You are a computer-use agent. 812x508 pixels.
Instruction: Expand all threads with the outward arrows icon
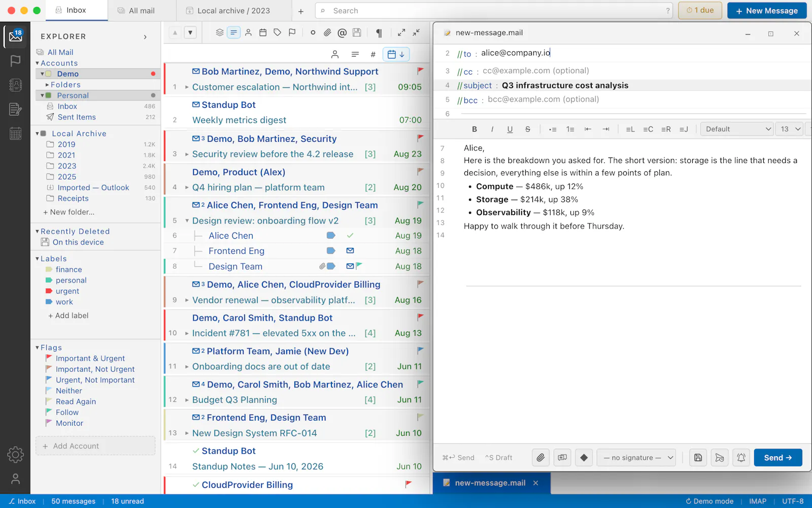pyautogui.click(x=401, y=33)
